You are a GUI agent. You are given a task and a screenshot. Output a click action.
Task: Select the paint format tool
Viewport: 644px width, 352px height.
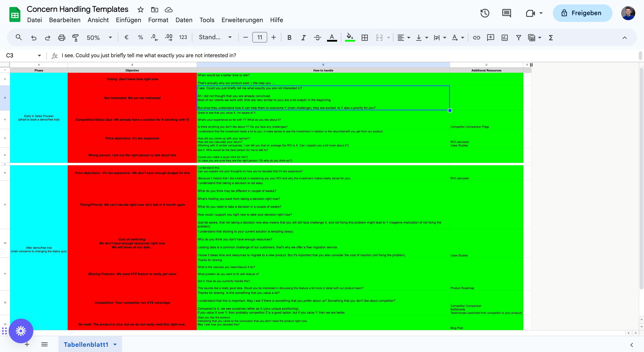(75, 37)
